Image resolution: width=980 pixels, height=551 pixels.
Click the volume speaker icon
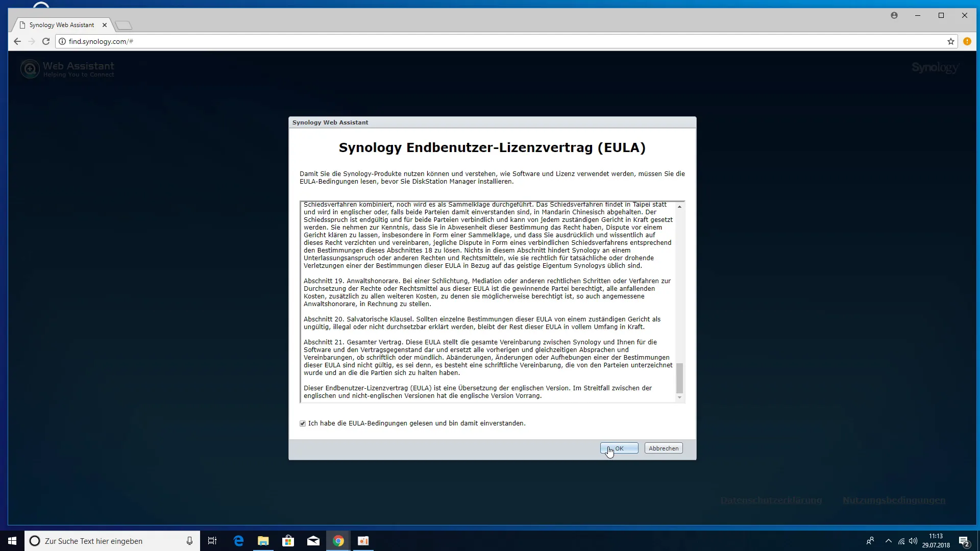coord(913,541)
